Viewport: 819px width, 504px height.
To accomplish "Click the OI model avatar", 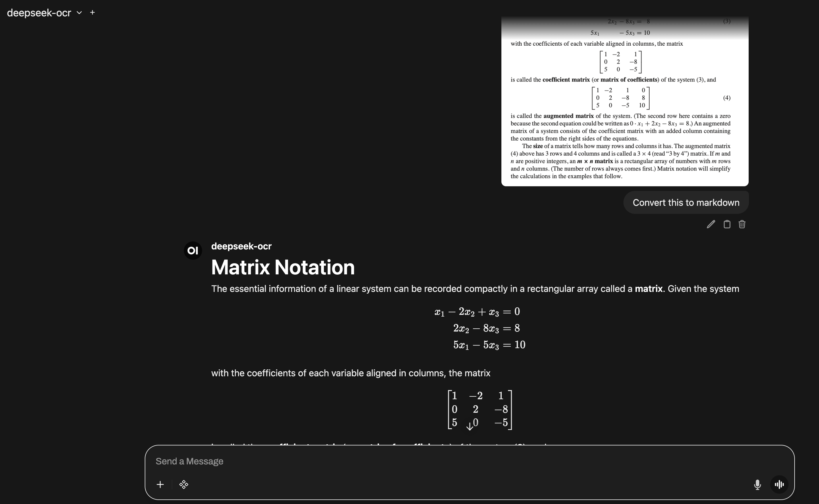I will 193,250.
